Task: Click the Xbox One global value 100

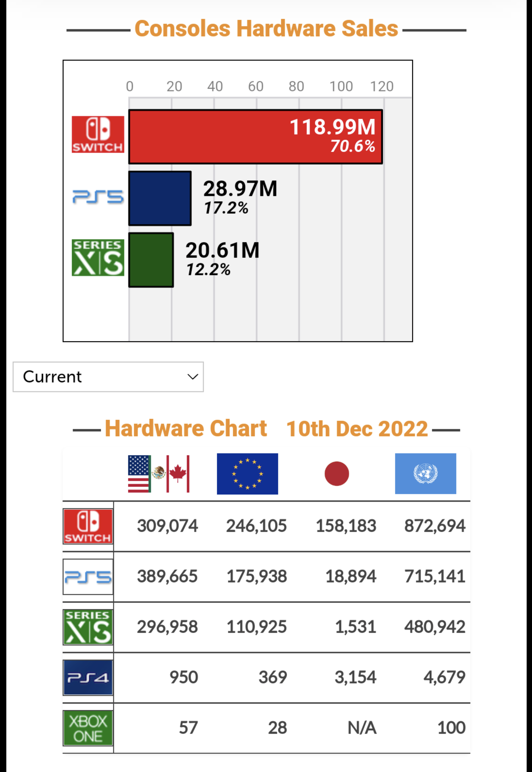Action: pyautogui.click(x=452, y=728)
